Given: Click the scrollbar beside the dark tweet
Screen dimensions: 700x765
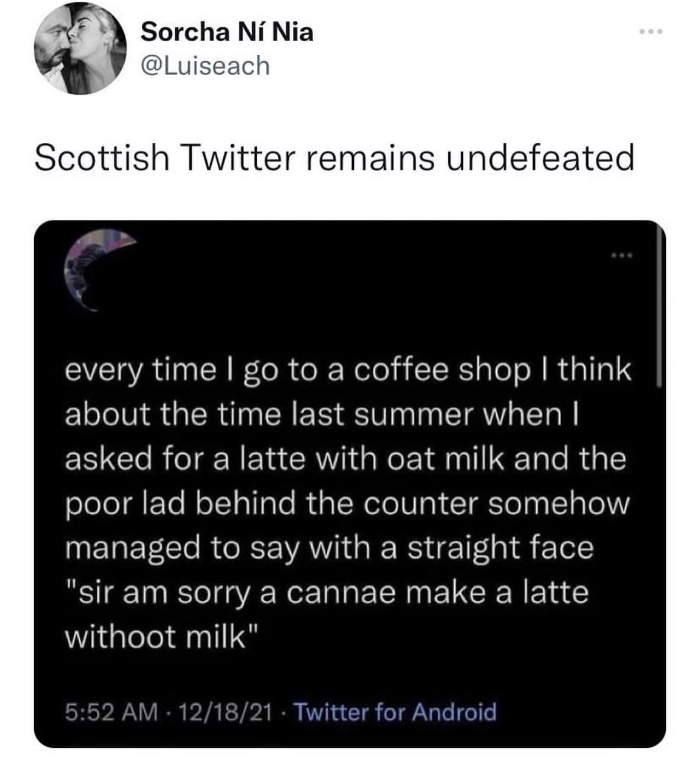Looking at the screenshot, I should [658, 309].
